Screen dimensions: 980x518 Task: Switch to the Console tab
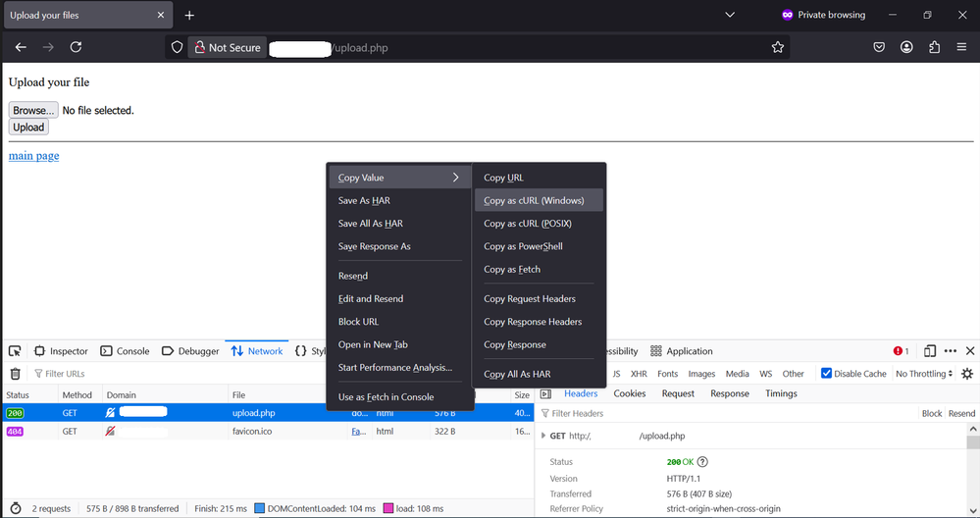[125, 351]
